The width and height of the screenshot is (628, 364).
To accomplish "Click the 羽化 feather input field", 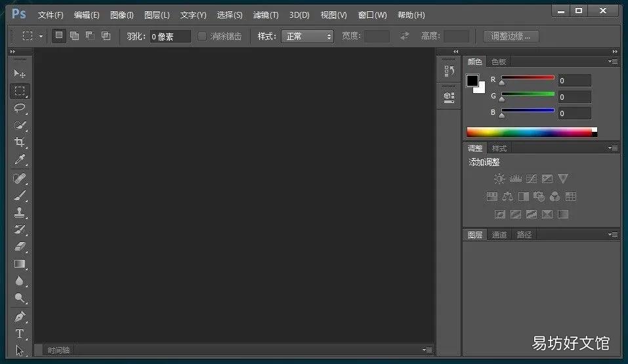I will pyautogui.click(x=170, y=37).
